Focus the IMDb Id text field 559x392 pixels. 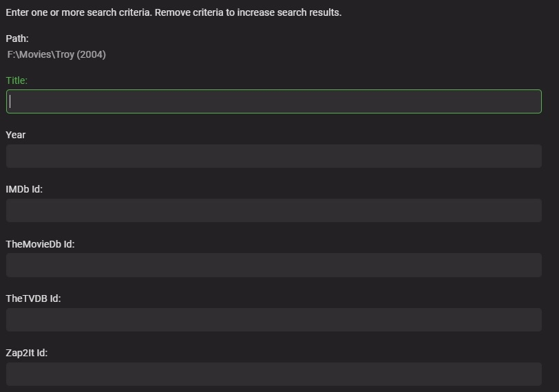(x=274, y=210)
